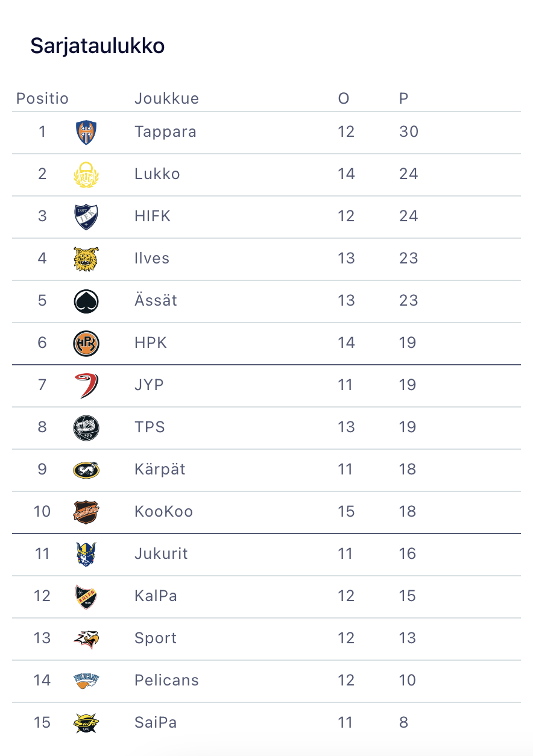
Task: Open the Tappara team name link
Action: (165, 132)
